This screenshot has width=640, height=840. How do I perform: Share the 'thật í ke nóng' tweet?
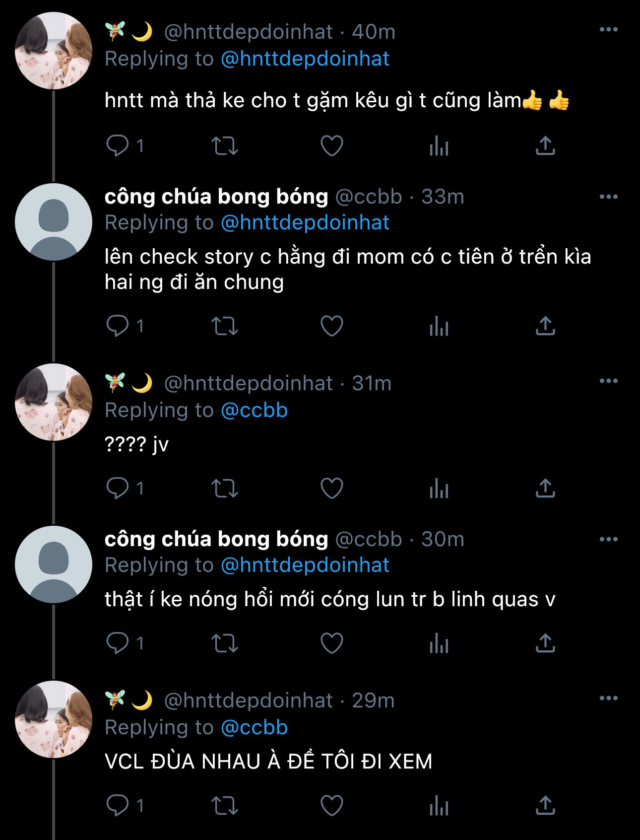[545, 643]
